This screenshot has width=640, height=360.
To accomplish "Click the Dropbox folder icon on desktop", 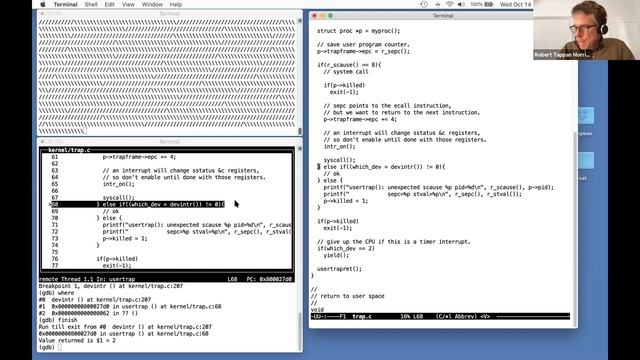I will 586,116.
